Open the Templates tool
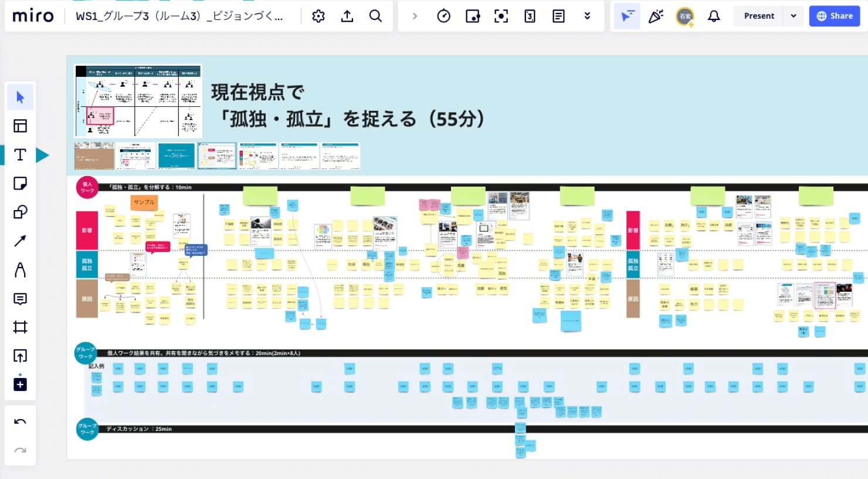868x479 pixels. pos(21,126)
